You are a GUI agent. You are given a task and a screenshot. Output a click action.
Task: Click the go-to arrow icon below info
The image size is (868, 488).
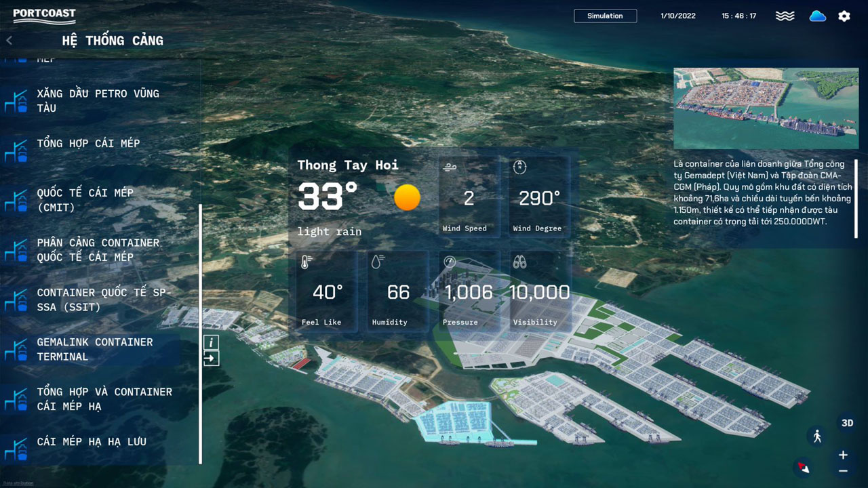coord(211,358)
